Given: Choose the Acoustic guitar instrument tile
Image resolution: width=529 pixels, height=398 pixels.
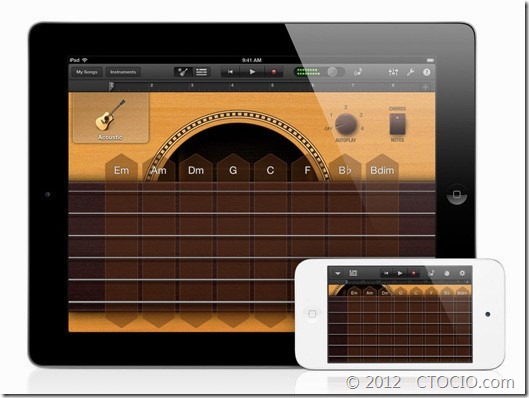Looking at the screenshot, I should pyautogui.click(x=110, y=119).
